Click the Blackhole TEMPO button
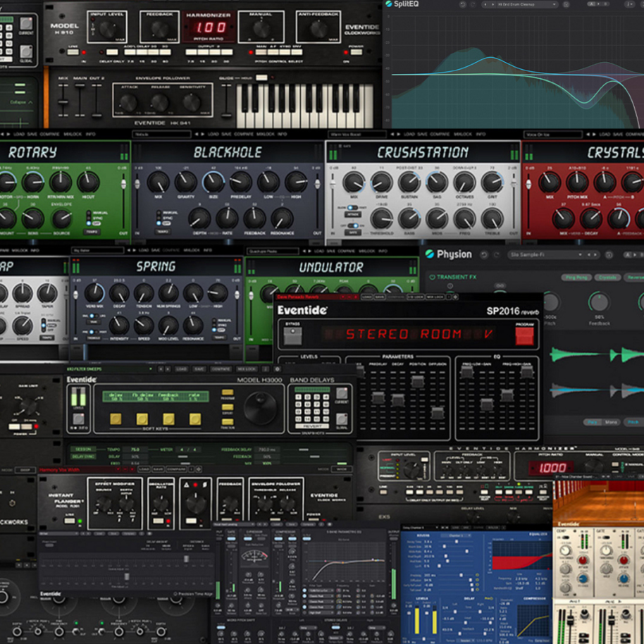 (163, 231)
